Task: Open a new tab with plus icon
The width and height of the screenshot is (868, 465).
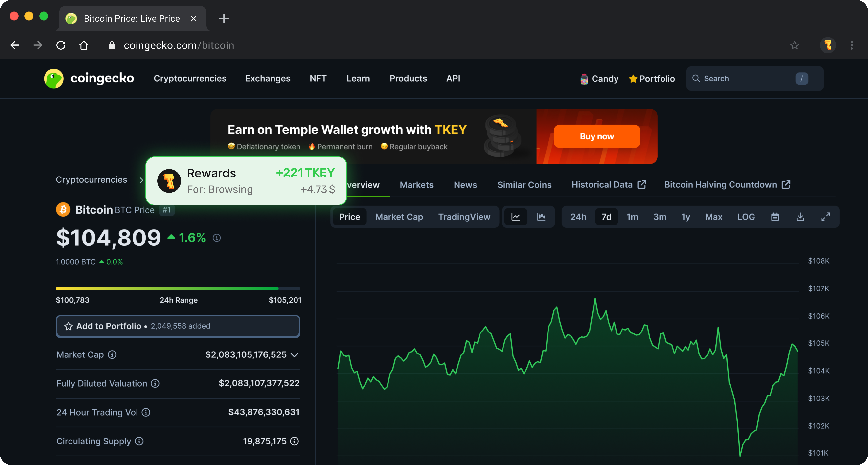Action: click(224, 19)
